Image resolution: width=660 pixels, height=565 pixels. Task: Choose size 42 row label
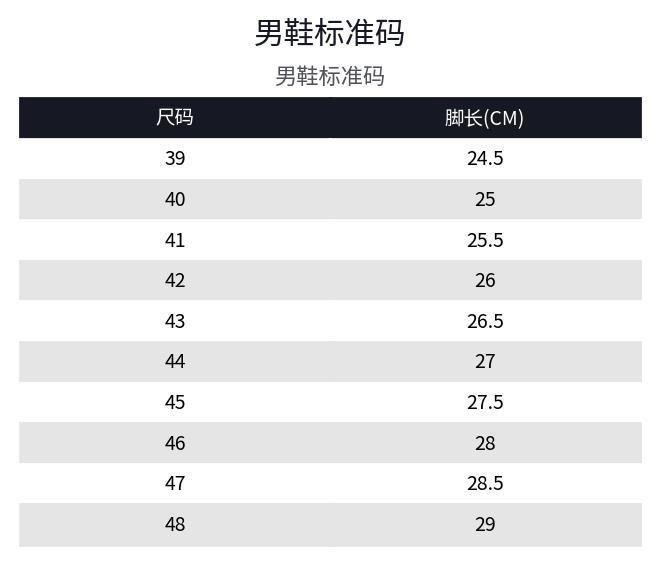tap(175, 280)
